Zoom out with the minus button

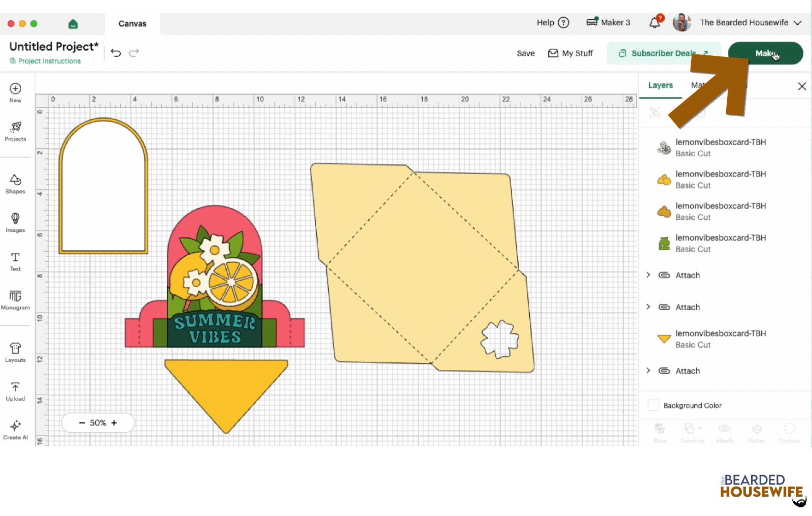click(x=82, y=423)
